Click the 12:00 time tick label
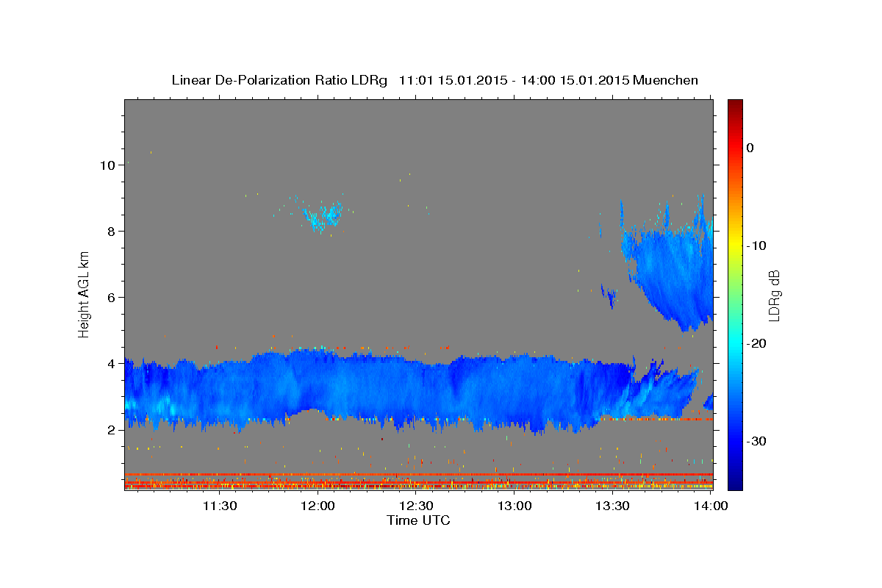This screenshot has width=882, height=588. 318,506
